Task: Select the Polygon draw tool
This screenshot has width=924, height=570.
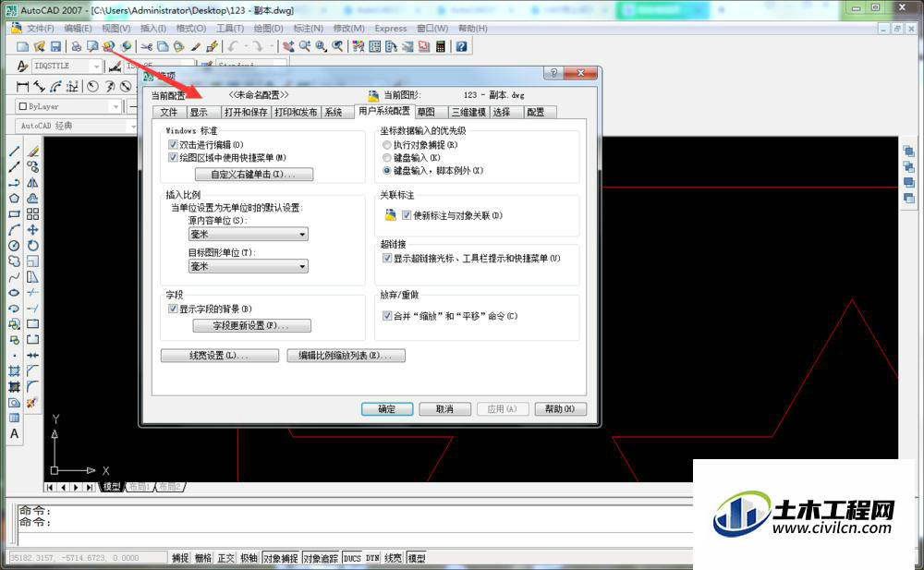Action: (14, 198)
